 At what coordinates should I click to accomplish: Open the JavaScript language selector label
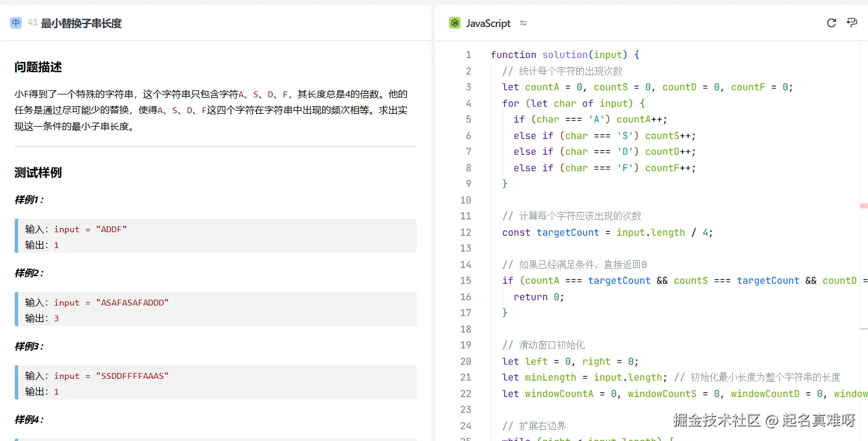click(488, 23)
